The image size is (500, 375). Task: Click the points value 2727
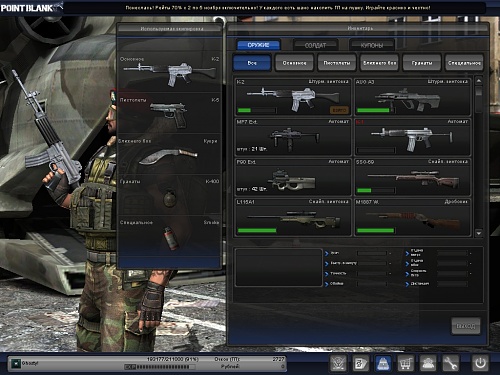point(278,359)
